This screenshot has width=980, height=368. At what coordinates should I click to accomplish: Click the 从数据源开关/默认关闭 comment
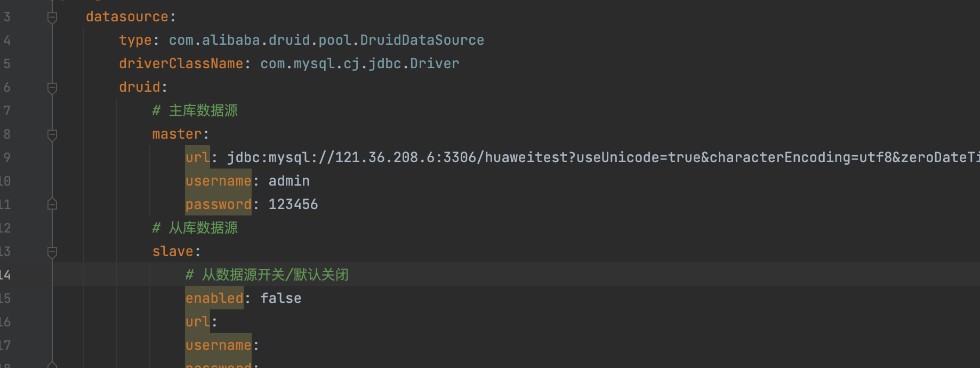[x=267, y=275]
